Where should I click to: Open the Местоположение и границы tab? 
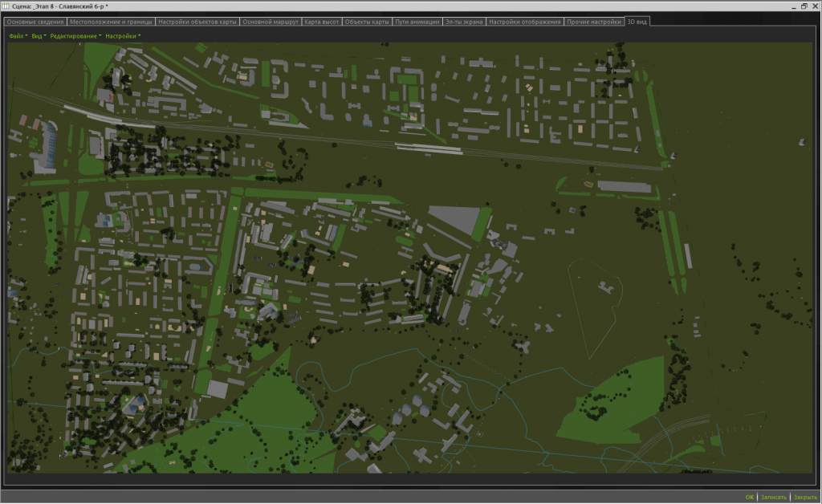tap(110, 22)
